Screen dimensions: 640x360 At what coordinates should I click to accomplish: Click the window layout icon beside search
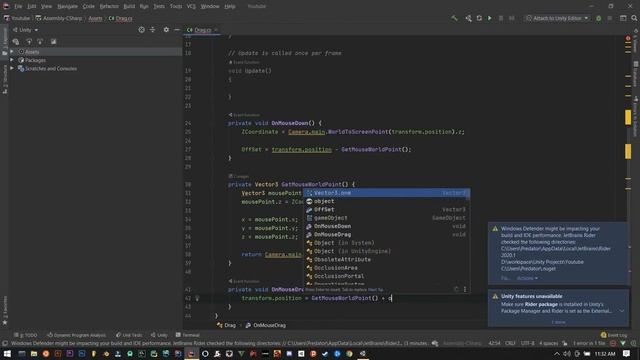623,18
